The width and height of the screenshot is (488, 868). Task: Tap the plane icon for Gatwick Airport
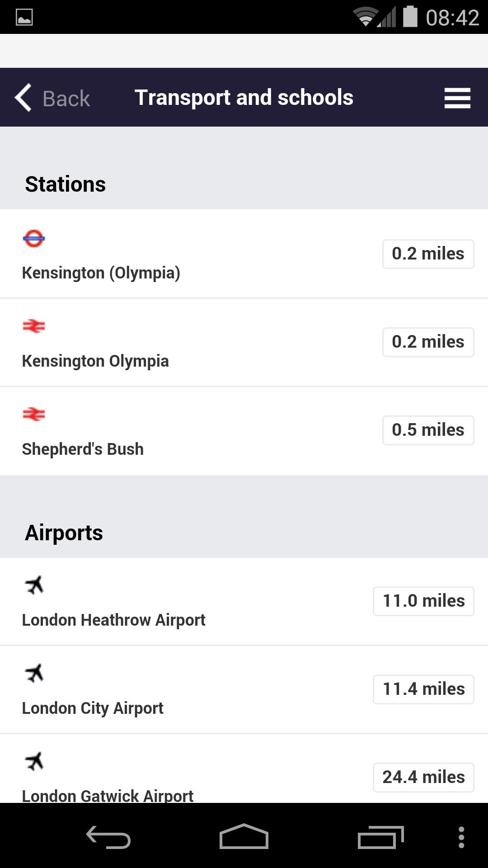point(34,761)
